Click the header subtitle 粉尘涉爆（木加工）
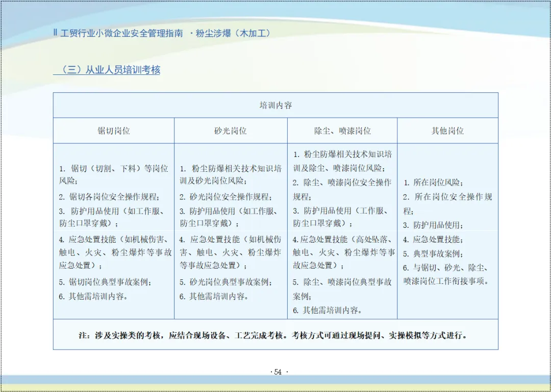 233,33
